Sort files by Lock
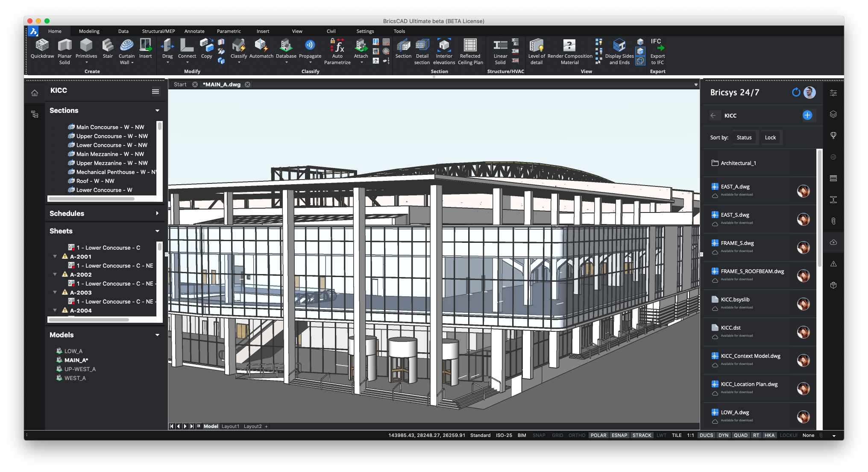The width and height of the screenshot is (868, 472). [x=770, y=138]
